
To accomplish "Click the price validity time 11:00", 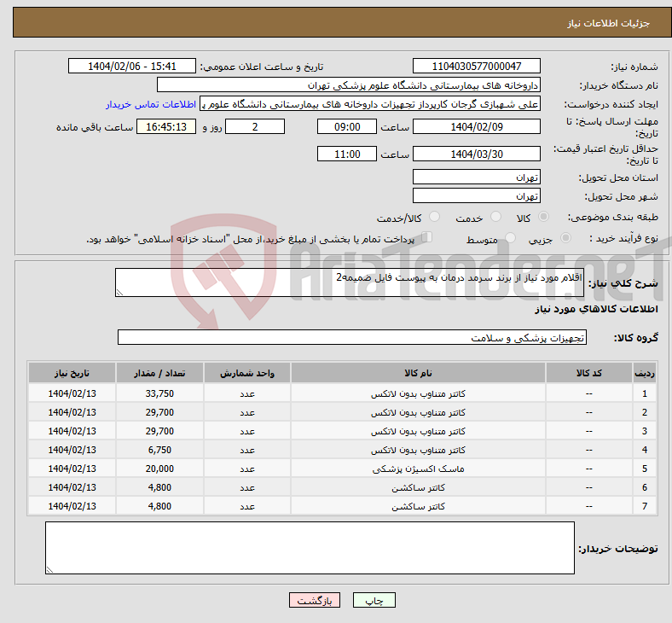I will pyautogui.click(x=347, y=154).
